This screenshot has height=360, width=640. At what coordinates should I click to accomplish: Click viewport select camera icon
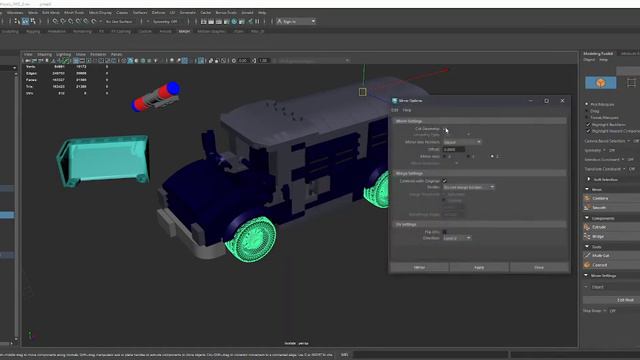coord(27,60)
